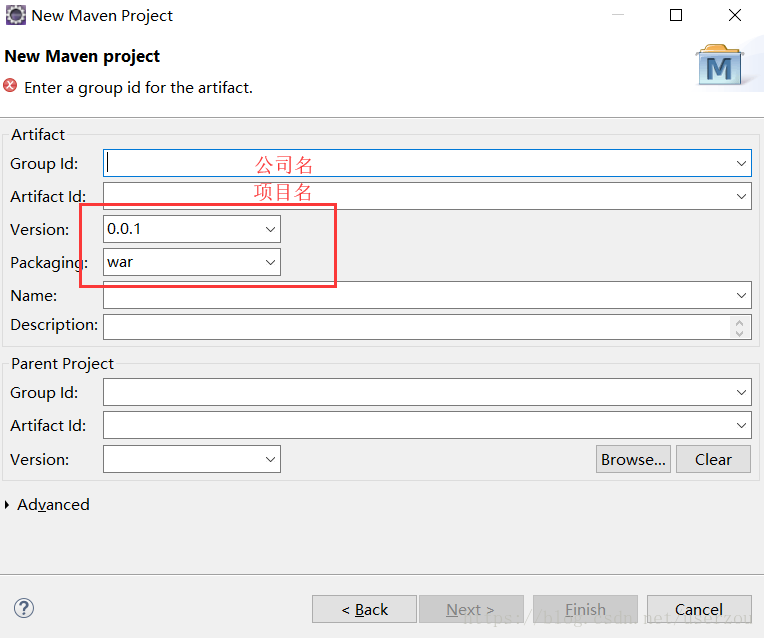Image resolution: width=764 pixels, height=638 pixels.
Task: Open the Parent Project Artifact Id dropdown arrow
Action: tap(741, 425)
